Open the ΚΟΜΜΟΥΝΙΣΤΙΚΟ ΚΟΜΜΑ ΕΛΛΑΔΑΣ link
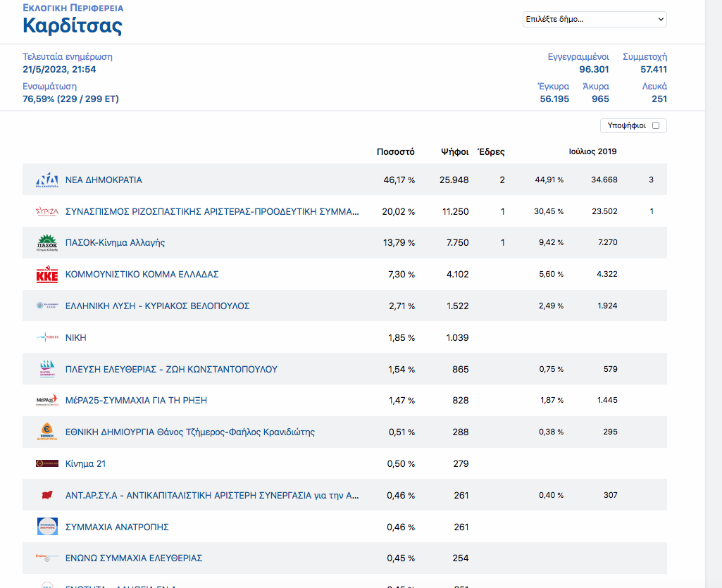This screenshot has width=722, height=588. coord(142,275)
